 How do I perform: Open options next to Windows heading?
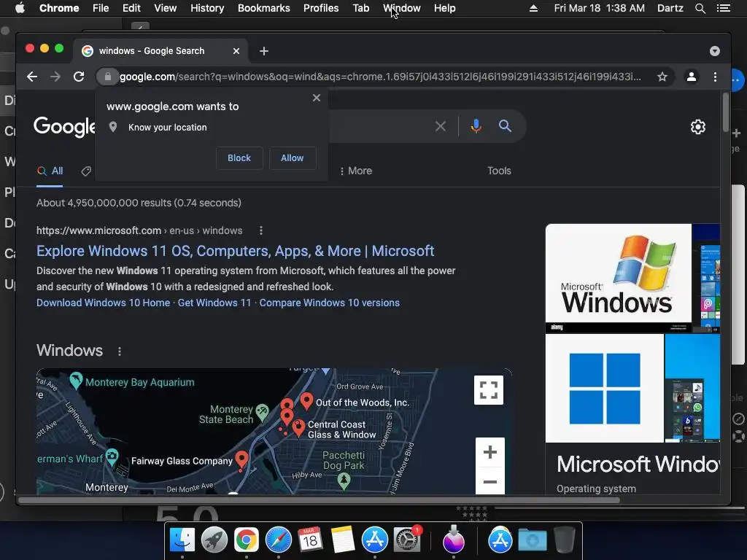point(120,351)
